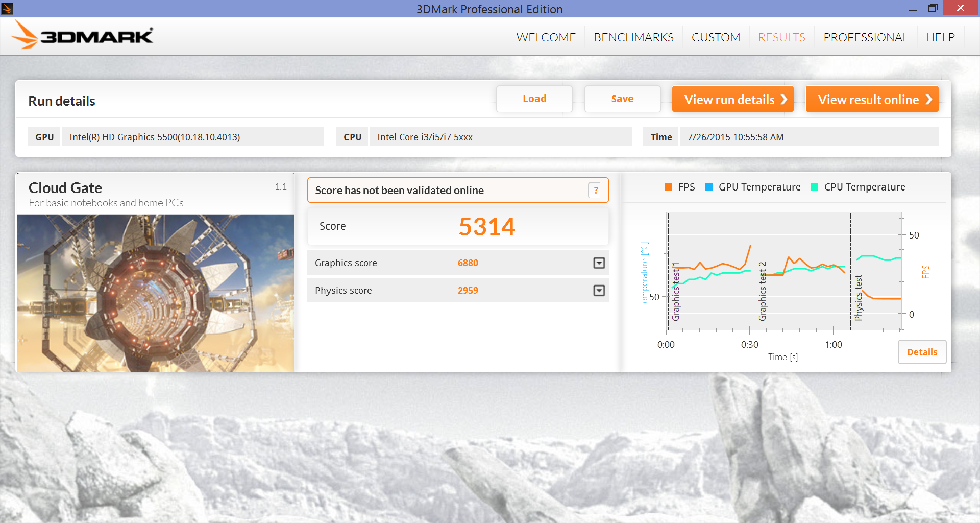The width and height of the screenshot is (980, 523).
Task: Click the 0:00 time axis label
Action: point(666,345)
